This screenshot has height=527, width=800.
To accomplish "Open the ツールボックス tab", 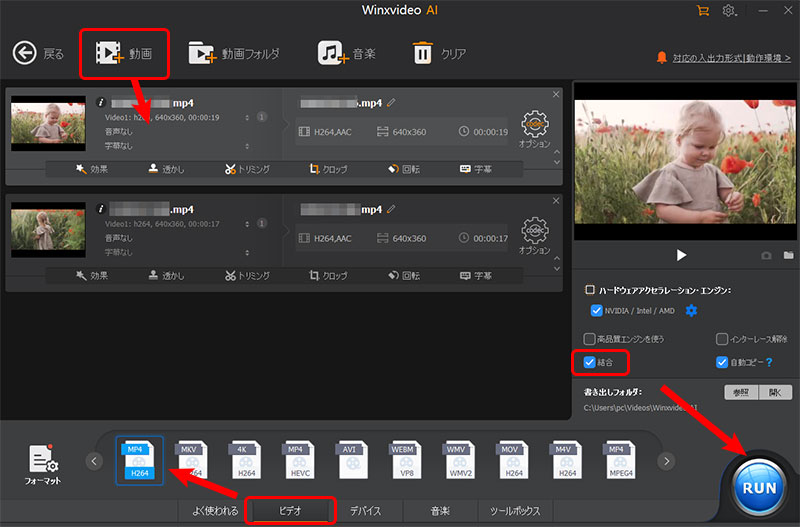I will point(515,510).
